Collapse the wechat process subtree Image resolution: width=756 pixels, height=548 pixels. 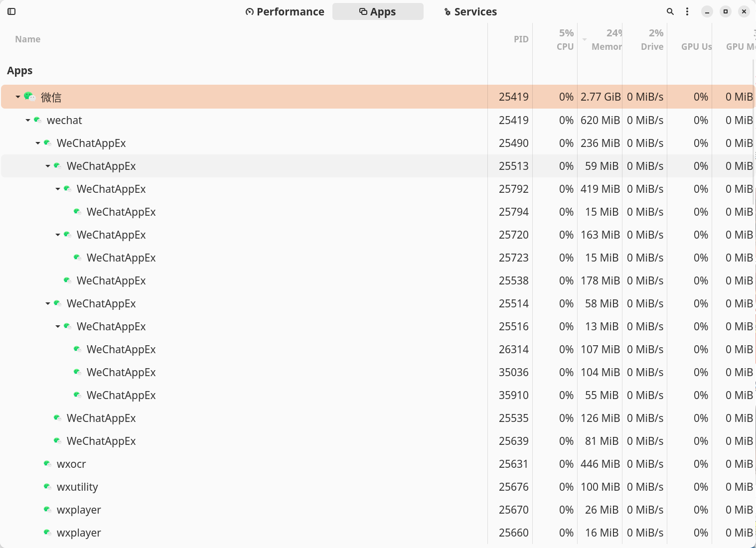[x=28, y=120]
